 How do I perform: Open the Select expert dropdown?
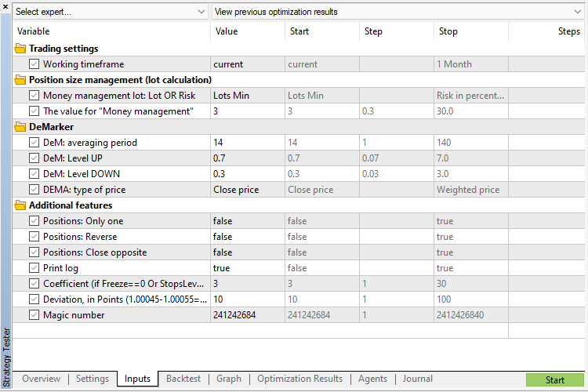coord(111,12)
